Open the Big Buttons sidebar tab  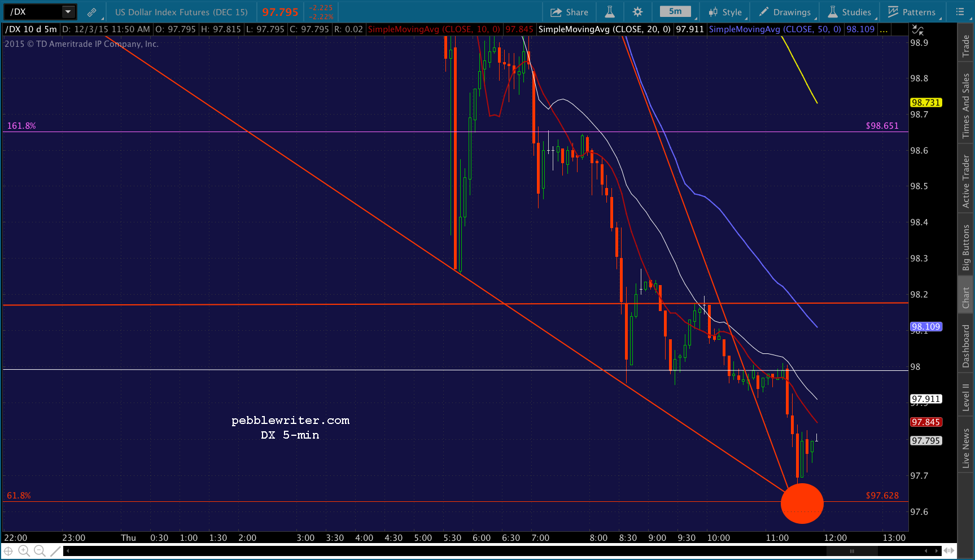tap(966, 247)
